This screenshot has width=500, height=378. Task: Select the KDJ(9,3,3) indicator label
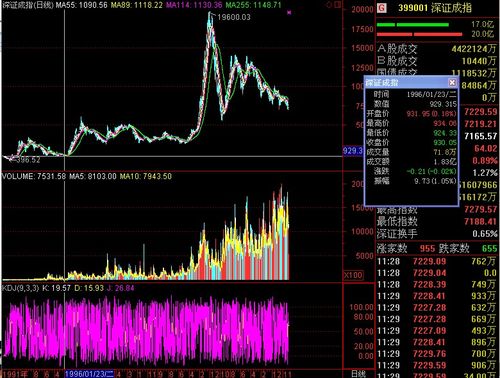pyautogui.click(x=20, y=288)
